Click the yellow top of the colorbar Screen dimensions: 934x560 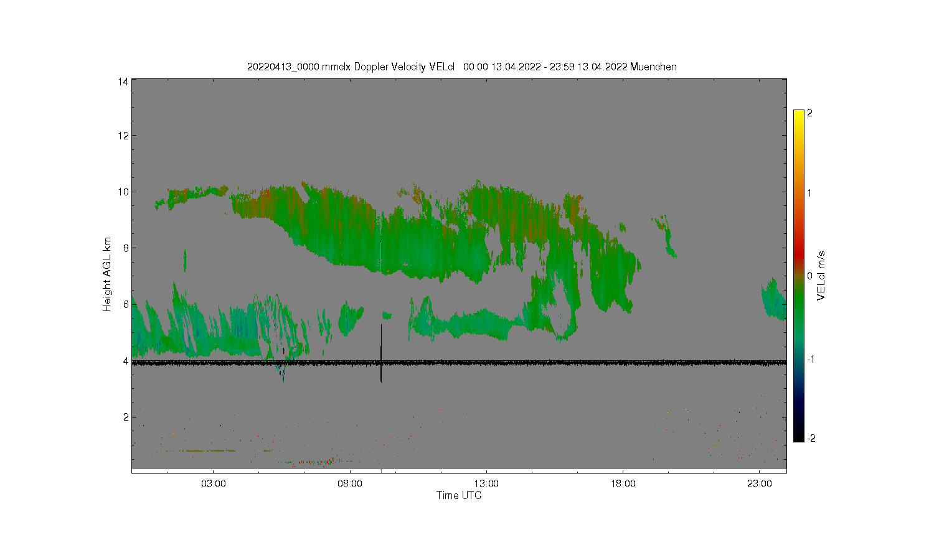(x=799, y=118)
